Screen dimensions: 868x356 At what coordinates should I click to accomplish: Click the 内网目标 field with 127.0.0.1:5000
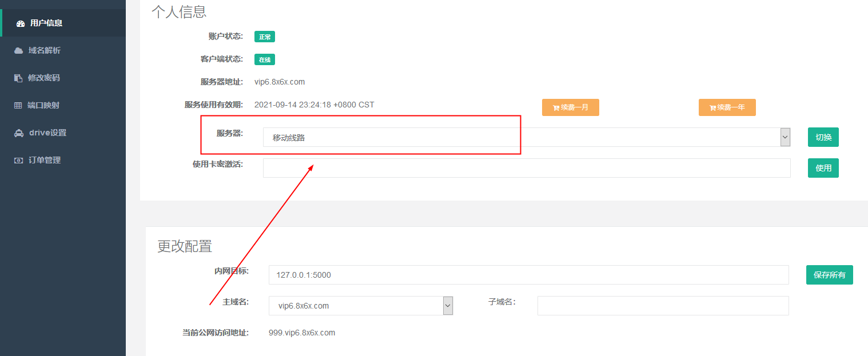529,275
